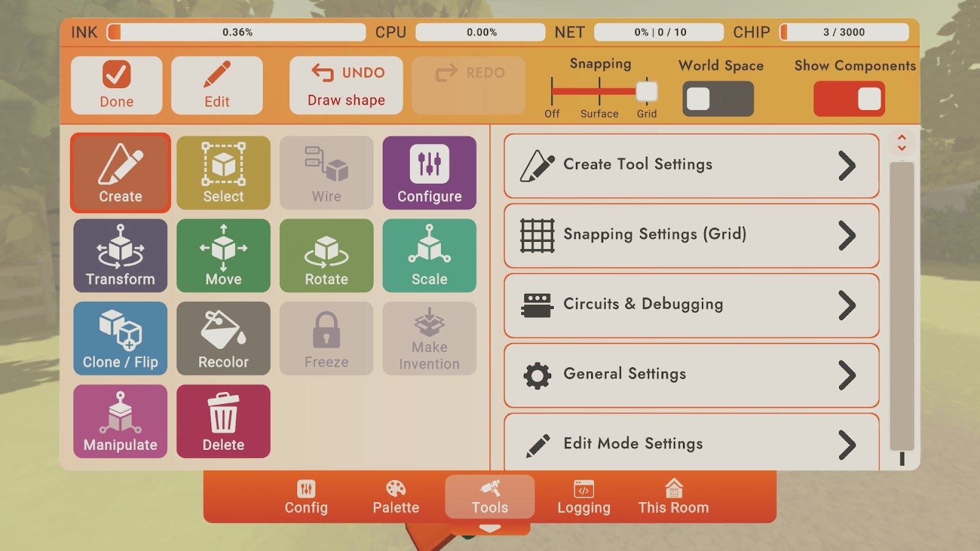Screen dimensions: 980x551
Task: Turn off the Show Components switch
Action: click(x=849, y=99)
